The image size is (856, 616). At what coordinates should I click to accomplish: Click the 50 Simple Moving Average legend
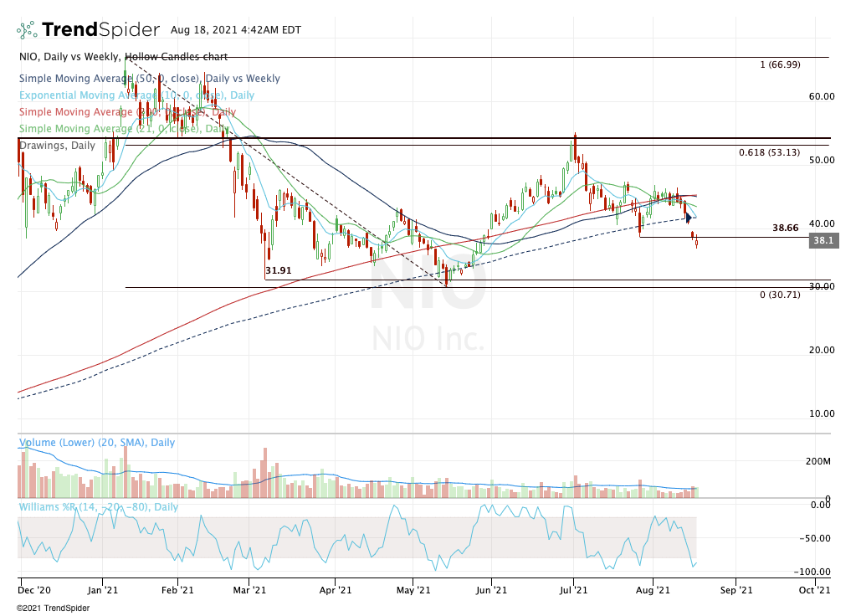click(x=150, y=78)
